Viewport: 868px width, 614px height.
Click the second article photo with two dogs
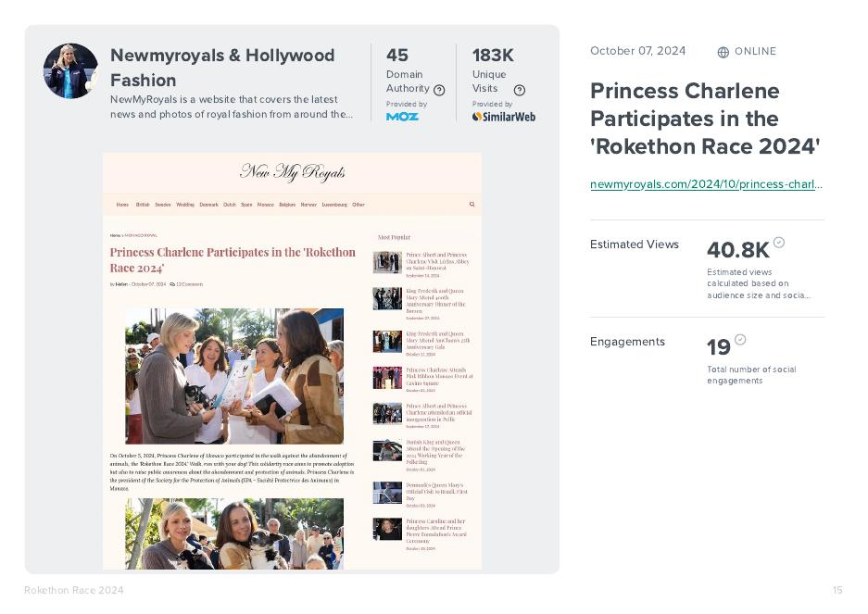click(234, 533)
